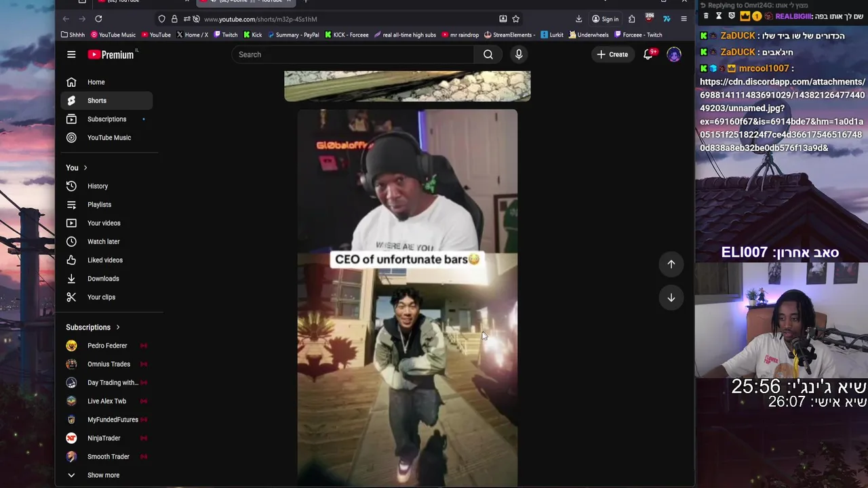This screenshot has width=868, height=488.
Task: Open StreamElements bookmark
Action: [x=509, y=35]
